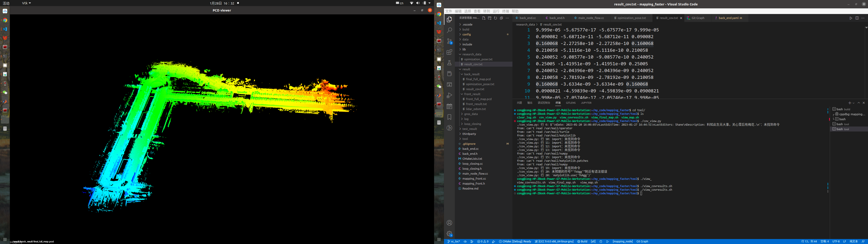Image resolution: width=868 pixels, height=244 pixels.
Task: Click CMake Build button in status bar
Action: (582, 241)
